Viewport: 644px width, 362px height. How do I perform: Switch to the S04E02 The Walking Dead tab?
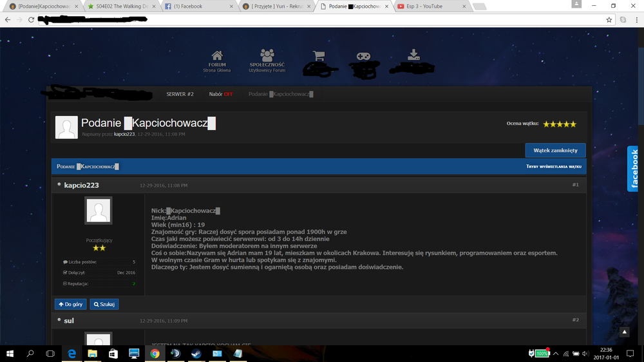click(x=122, y=6)
